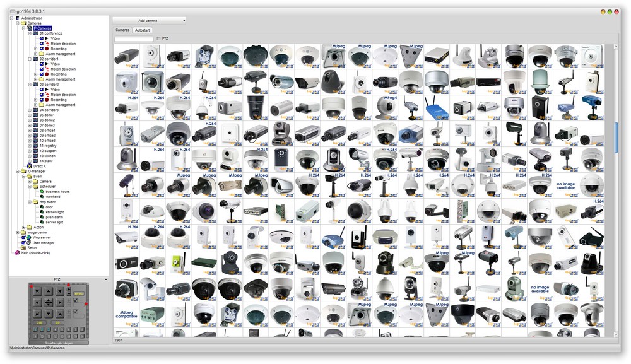This screenshot has height=364, width=631.
Task: Move PTZ diagonally up-right
Action: pos(59,291)
